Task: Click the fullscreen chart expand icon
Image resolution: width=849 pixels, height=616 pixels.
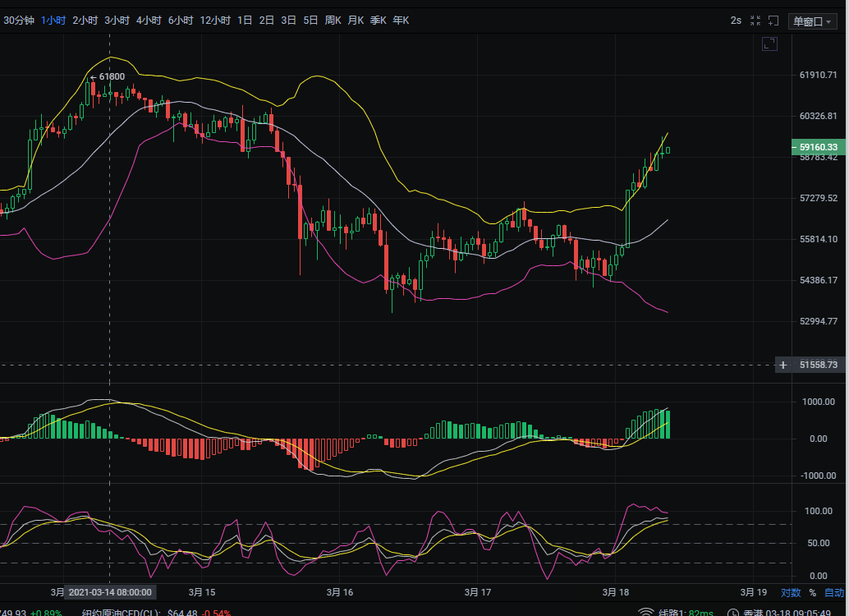Action: (769, 44)
